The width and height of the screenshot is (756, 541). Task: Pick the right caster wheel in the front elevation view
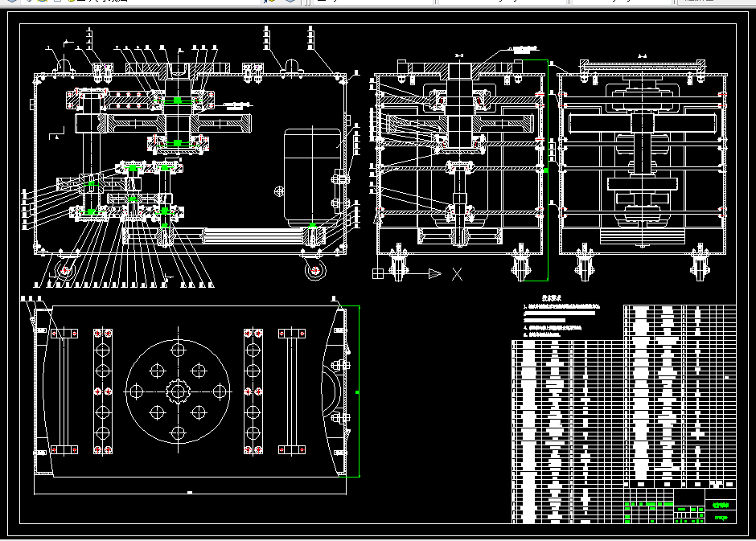(x=315, y=270)
